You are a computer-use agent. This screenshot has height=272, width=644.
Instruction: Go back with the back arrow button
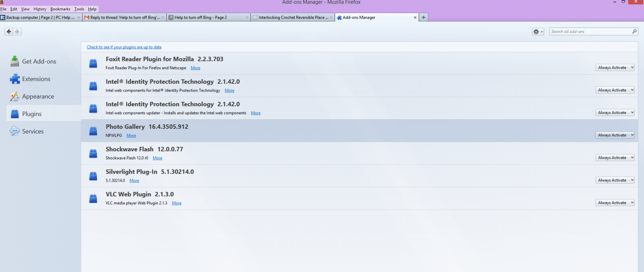tap(9, 32)
